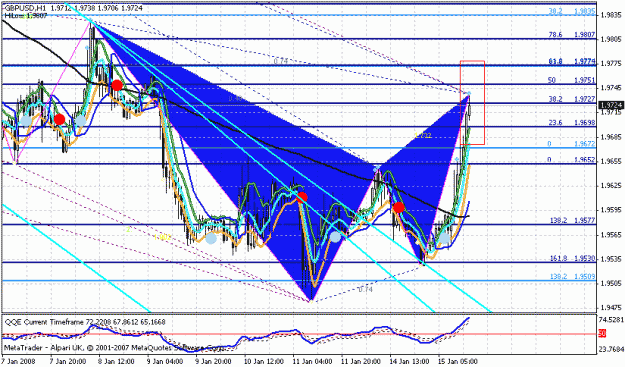Click the 161.8 extension label at 1.9530
This screenshot has width=625, height=367.
(x=573, y=259)
